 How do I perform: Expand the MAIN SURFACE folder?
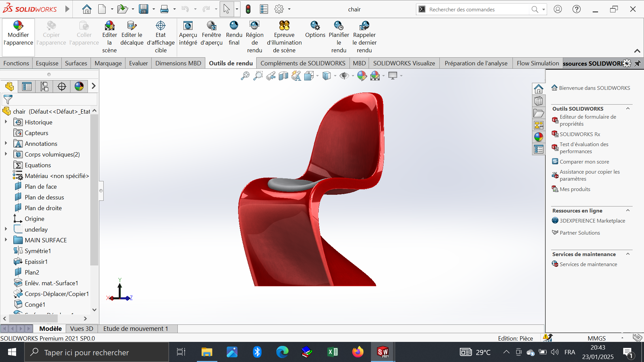pyautogui.click(x=6, y=240)
